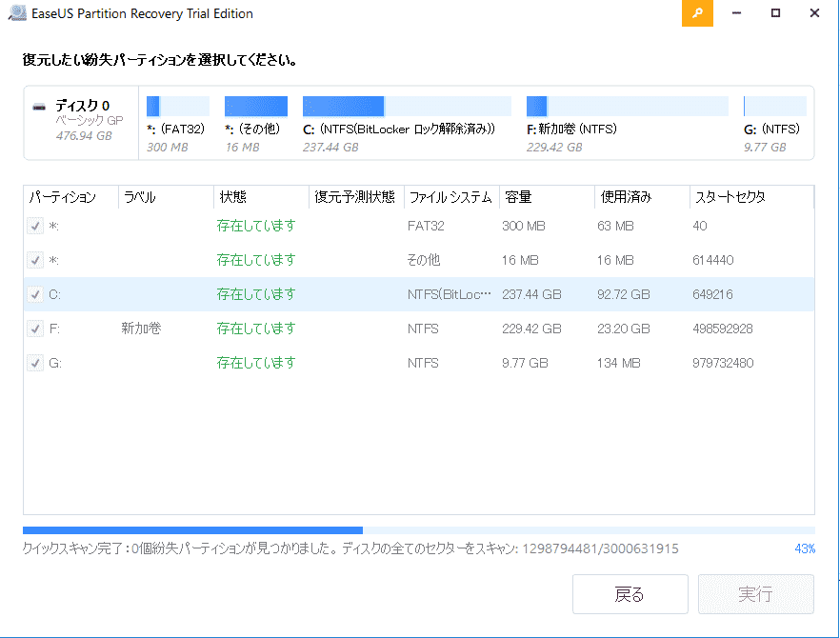Click the disk 0 drive icon
This screenshot has width=840, height=638.
pos(39,107)
